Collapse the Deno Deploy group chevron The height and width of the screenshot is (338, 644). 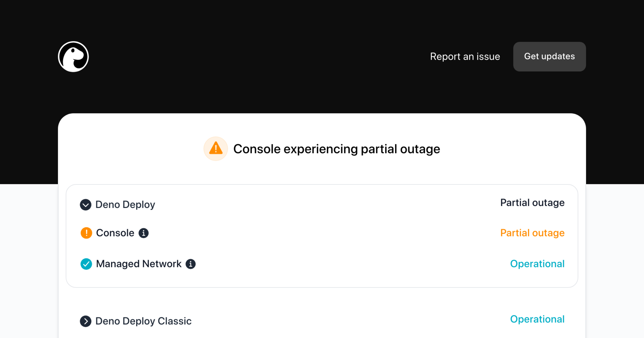point(86,205)
